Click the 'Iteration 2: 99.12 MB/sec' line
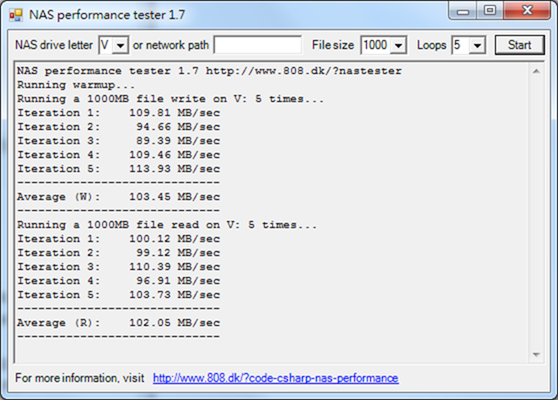Screen dimensions: 558x400 tap(119, 253)
